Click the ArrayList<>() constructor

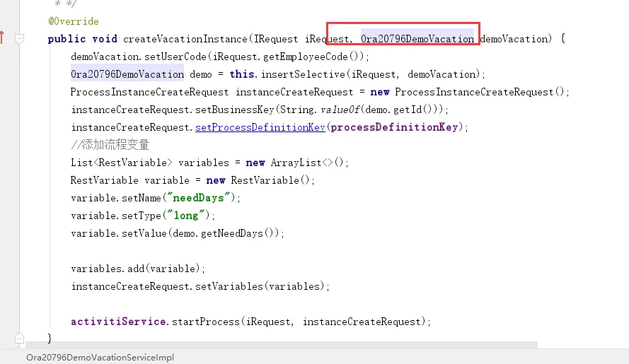(307, 163)
